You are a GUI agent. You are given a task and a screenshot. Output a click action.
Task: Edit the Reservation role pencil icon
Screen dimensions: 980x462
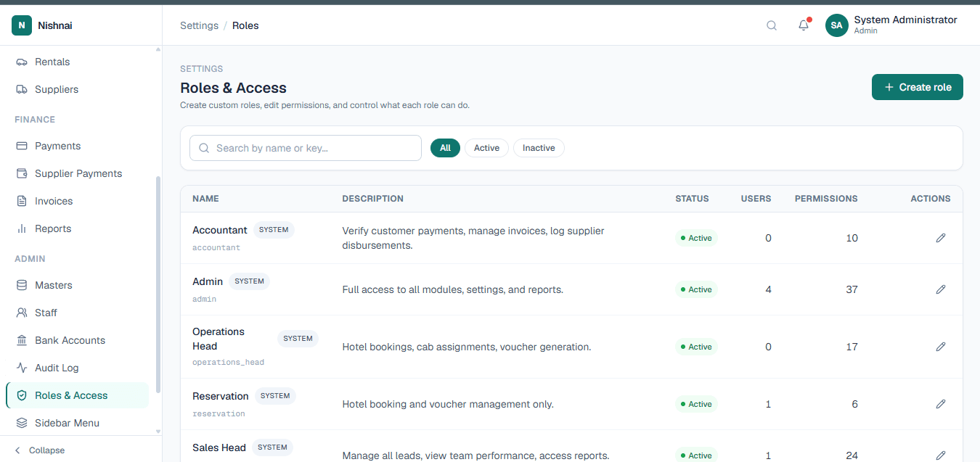pyautogui.click(x=941, y=404)
